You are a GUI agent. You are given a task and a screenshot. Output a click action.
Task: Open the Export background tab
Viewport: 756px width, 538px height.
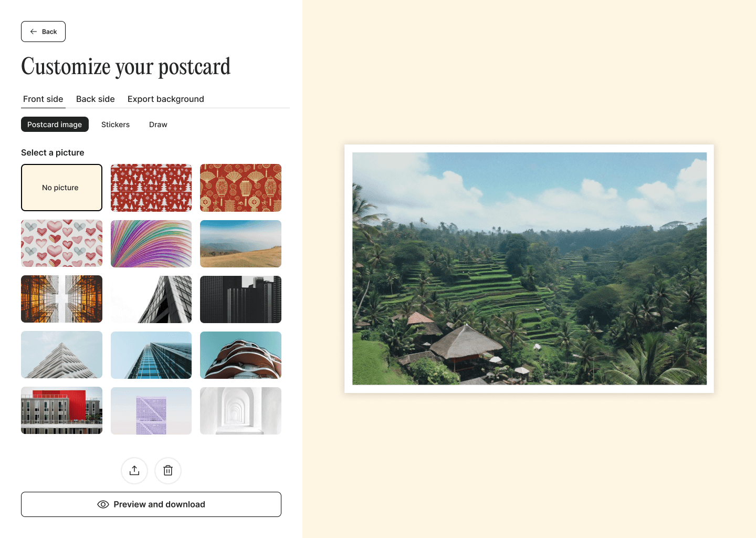click(x=166, y=99)
